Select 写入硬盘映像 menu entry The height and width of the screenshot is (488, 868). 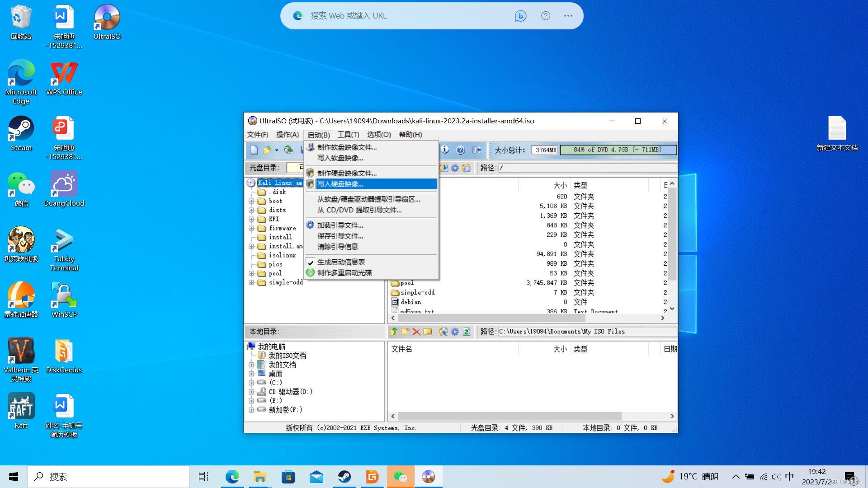coord(340,184)
